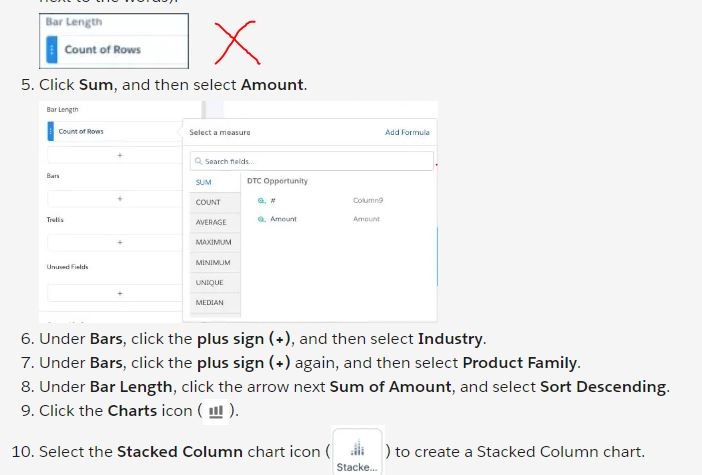Click the plus sign under Bar Length
This screenshot has height=475, width=702.
tap(119, 155)
